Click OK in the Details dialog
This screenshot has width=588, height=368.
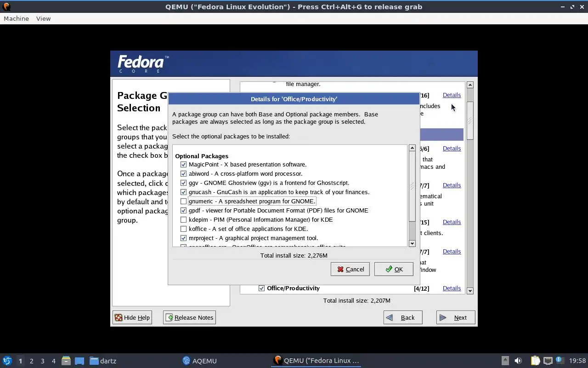point(394,269)
